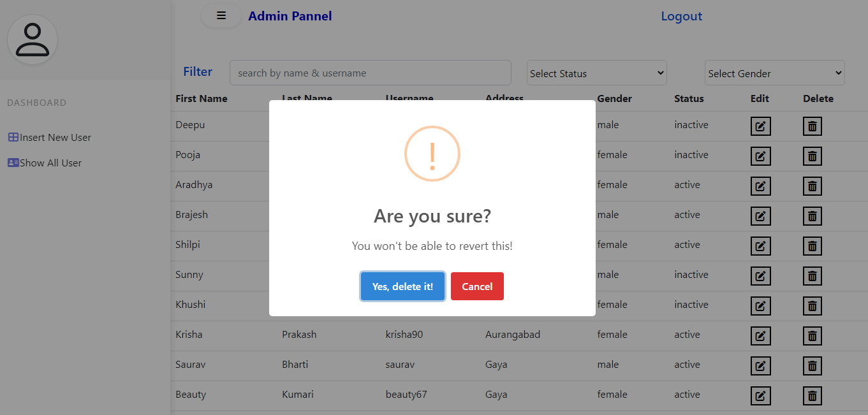Delete Aradhya's user record
The width and height of the screenshot is (868, 415).
[812, 186]
